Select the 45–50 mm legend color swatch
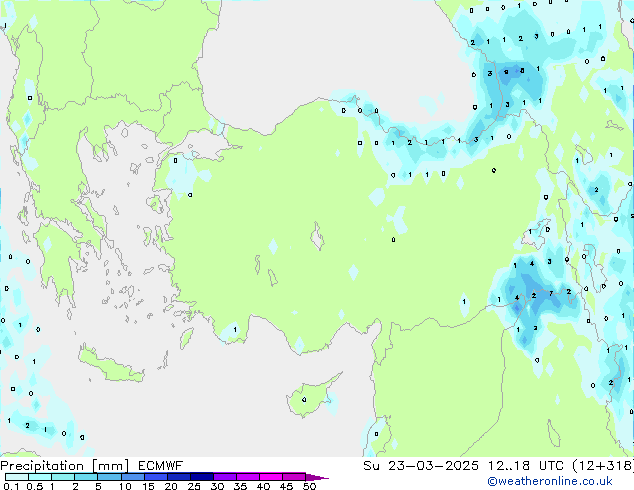Viewport: 634px width, 490px height. click(294, 477)
